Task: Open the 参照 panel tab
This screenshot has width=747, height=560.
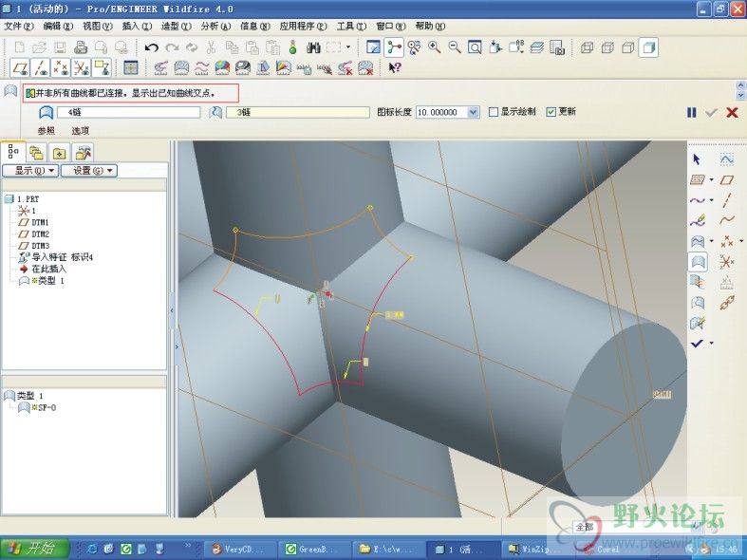Action: tap(47, 130)
